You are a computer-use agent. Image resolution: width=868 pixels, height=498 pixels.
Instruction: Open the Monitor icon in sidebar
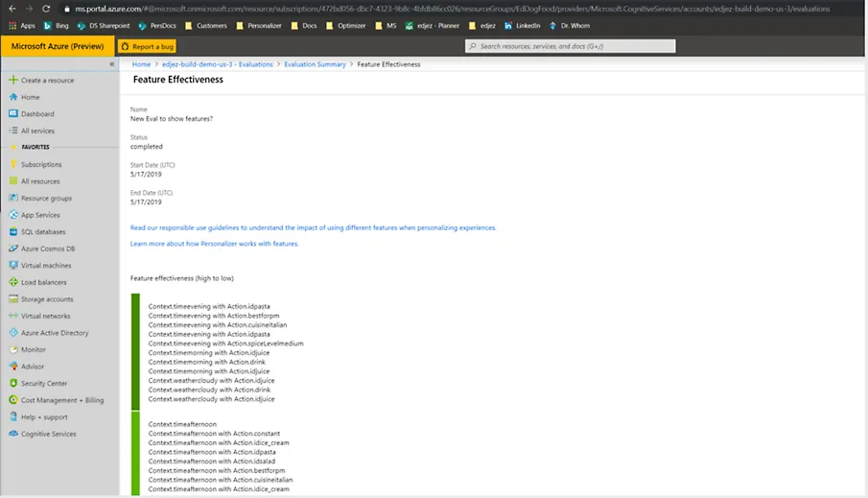[x=13, y=349]
